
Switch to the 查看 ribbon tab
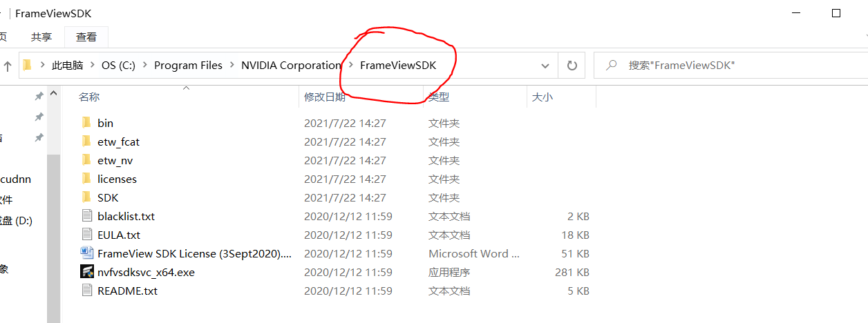pyautogui.click(x=86, y=37)
